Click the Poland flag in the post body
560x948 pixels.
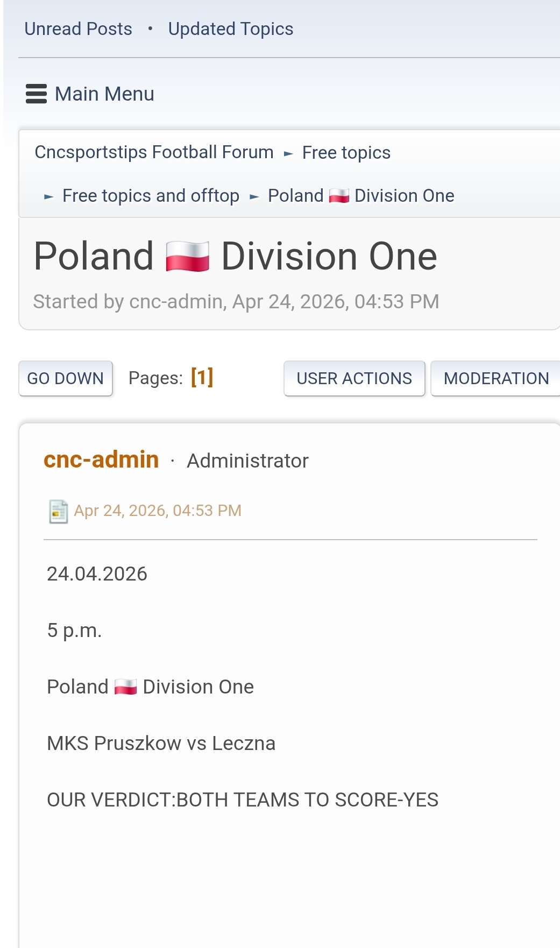point(125,687)
